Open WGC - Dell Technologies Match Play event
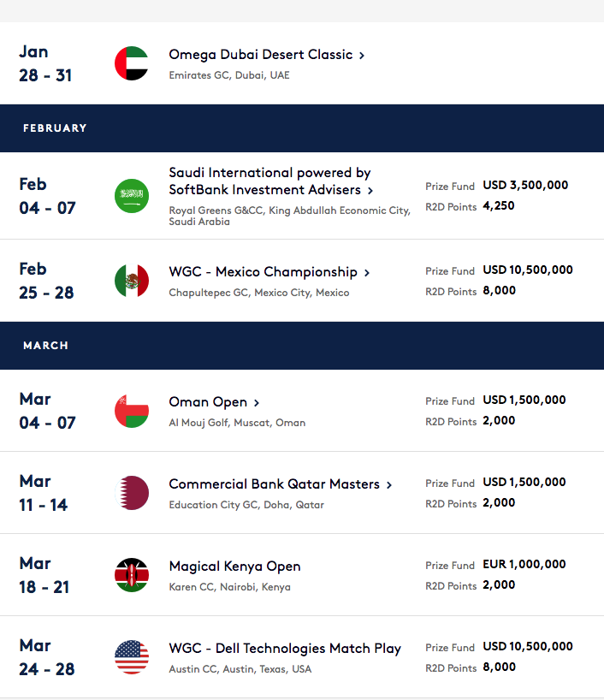Screen dimensions: 604x700 [285, 648]
